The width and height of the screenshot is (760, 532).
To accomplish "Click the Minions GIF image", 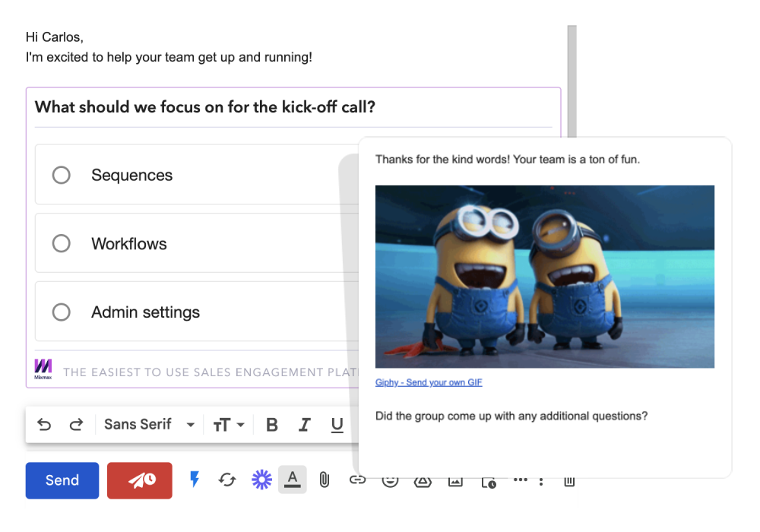I will coord(545,277).
